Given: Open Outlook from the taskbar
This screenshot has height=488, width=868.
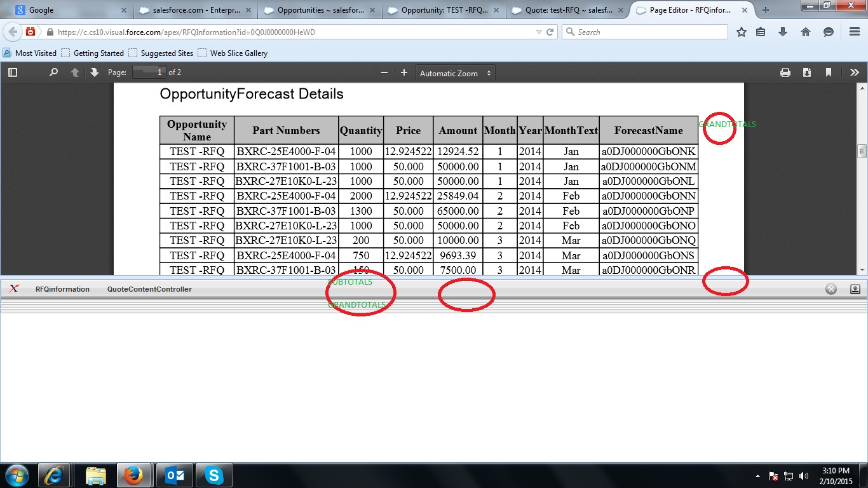Looking at the screenshot, I should [173, 475].
